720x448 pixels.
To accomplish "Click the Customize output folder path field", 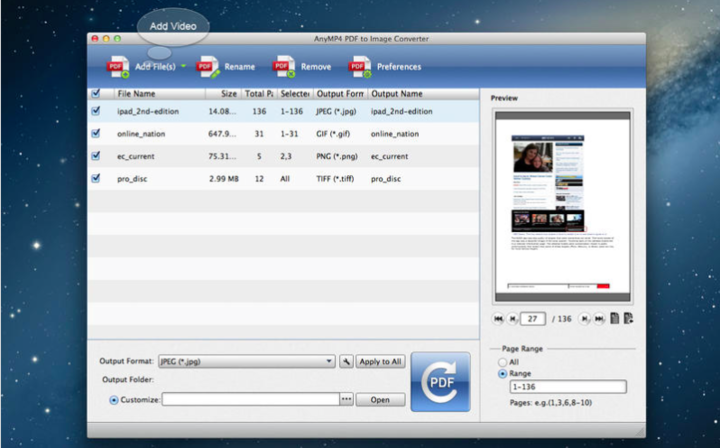I will coord(251,399).
